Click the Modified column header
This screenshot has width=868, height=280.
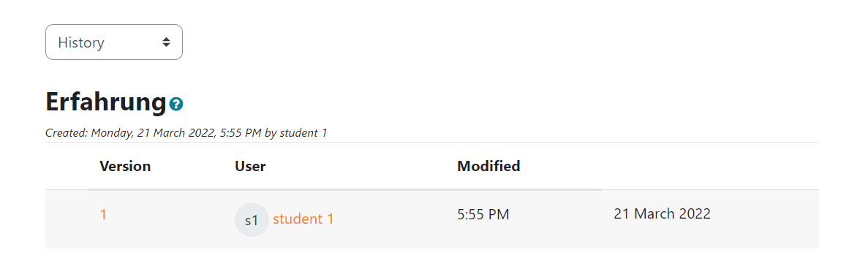coord(488,166)
